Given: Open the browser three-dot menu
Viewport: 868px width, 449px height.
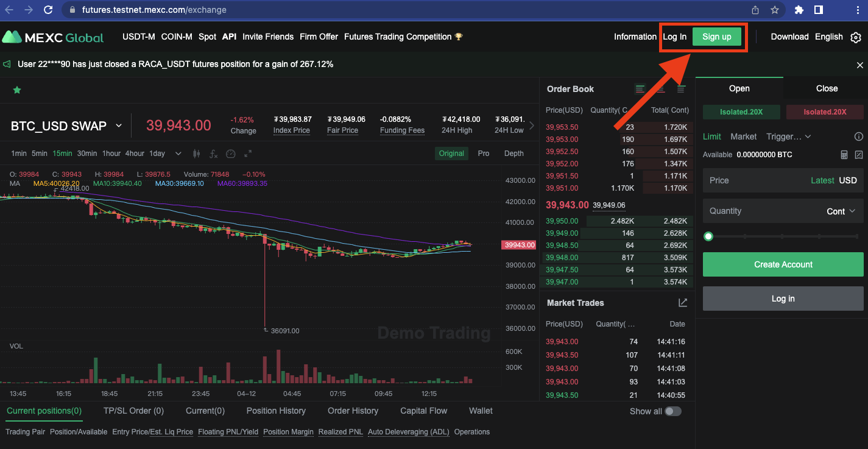Looking at the screenshot, I should point(856,10).
